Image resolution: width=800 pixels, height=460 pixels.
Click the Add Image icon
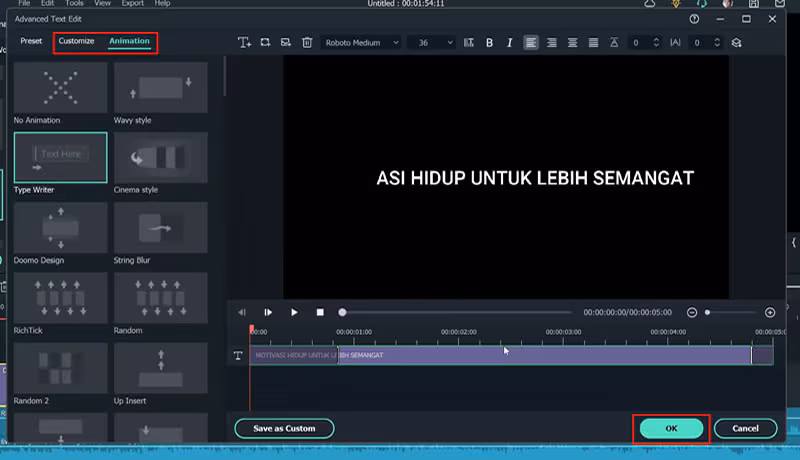286,42
